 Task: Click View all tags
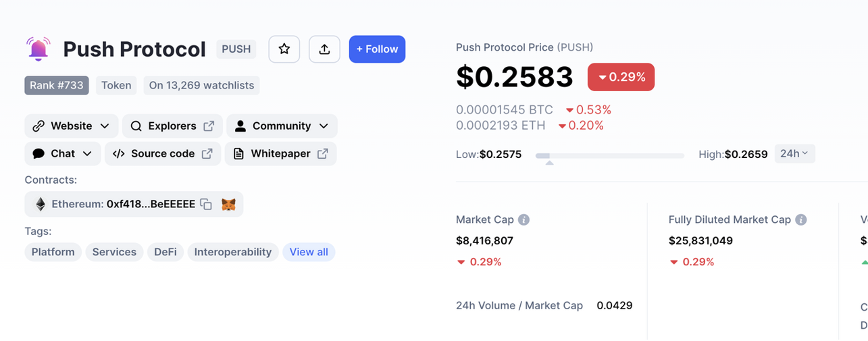point(309,252)
